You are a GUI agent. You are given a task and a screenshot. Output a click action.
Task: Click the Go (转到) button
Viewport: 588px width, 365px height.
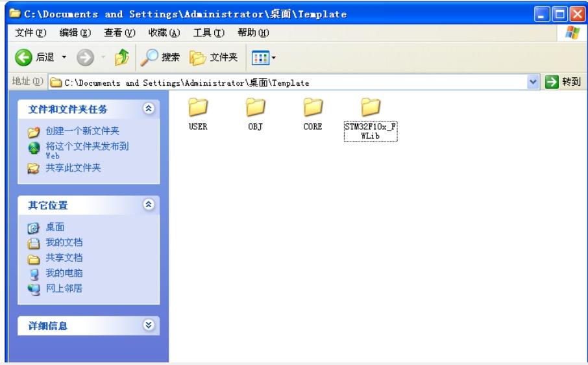click(564, 82)
